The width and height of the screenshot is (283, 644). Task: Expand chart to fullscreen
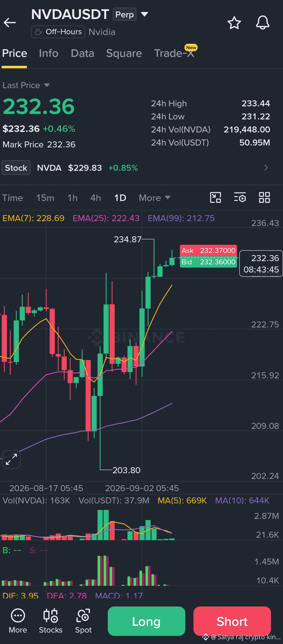pyautogui.click(x=11, y=459)
